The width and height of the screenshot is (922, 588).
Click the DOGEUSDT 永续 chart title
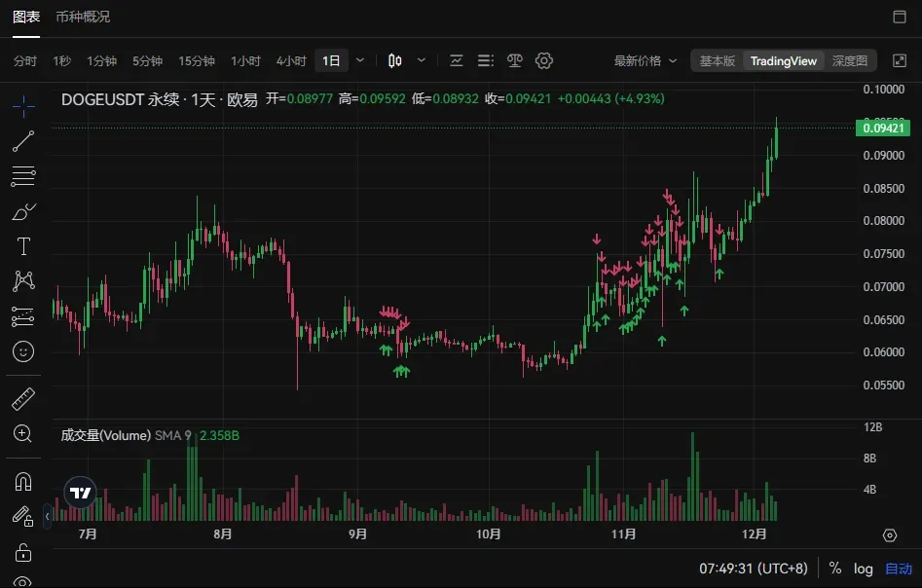tap(160, 99)
